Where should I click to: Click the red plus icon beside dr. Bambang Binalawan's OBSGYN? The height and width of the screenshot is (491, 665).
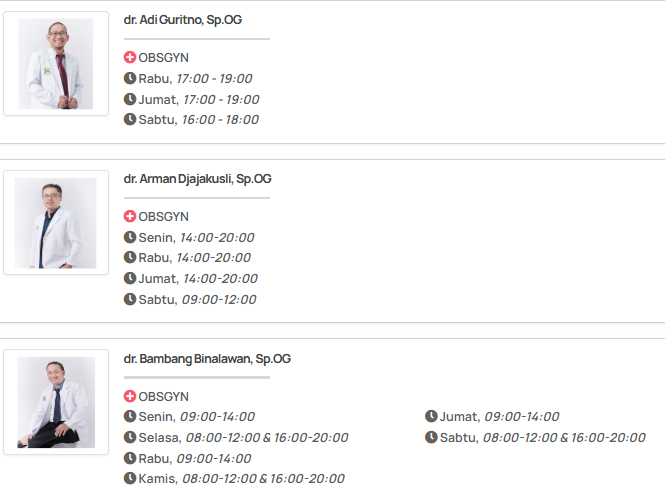tap(130, 396)
